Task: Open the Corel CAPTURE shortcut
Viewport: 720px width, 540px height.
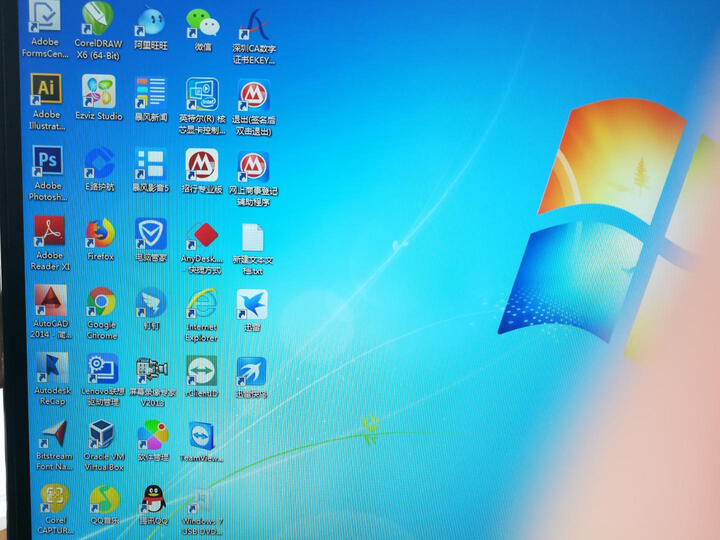Action: pos(55,499)
